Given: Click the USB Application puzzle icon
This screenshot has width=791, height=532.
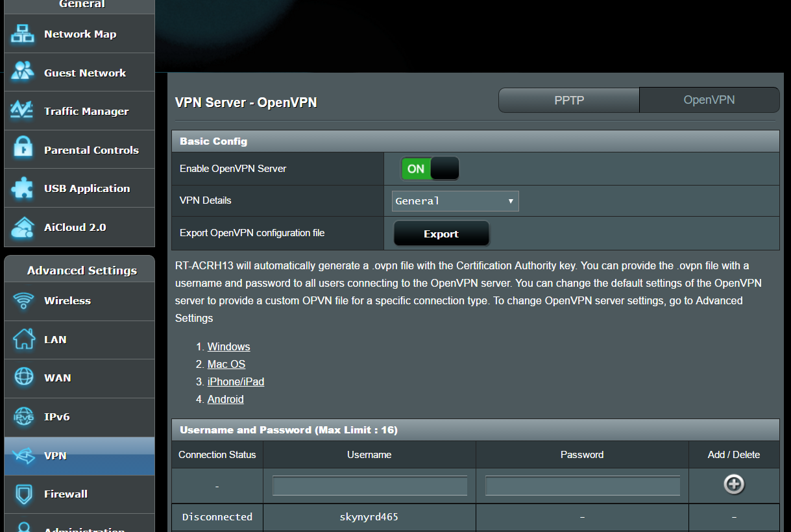Looking at the screenshot, I should coord(23,188).
